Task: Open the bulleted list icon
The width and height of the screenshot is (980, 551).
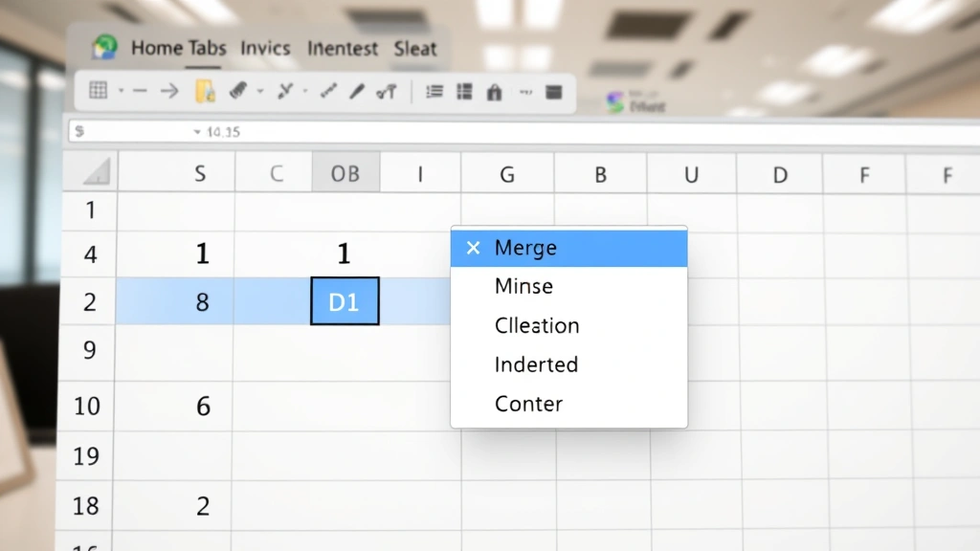Action: tap(433, 91)
